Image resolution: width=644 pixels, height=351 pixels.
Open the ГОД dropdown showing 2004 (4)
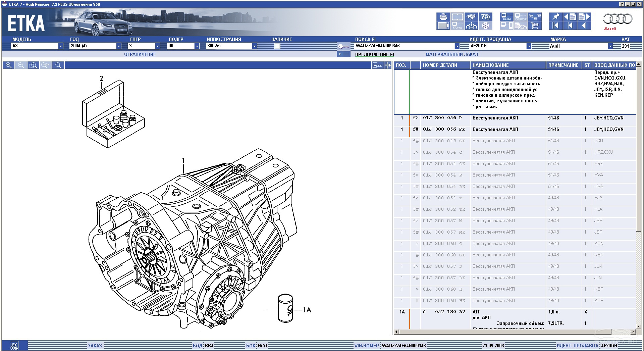coord(119,46)
